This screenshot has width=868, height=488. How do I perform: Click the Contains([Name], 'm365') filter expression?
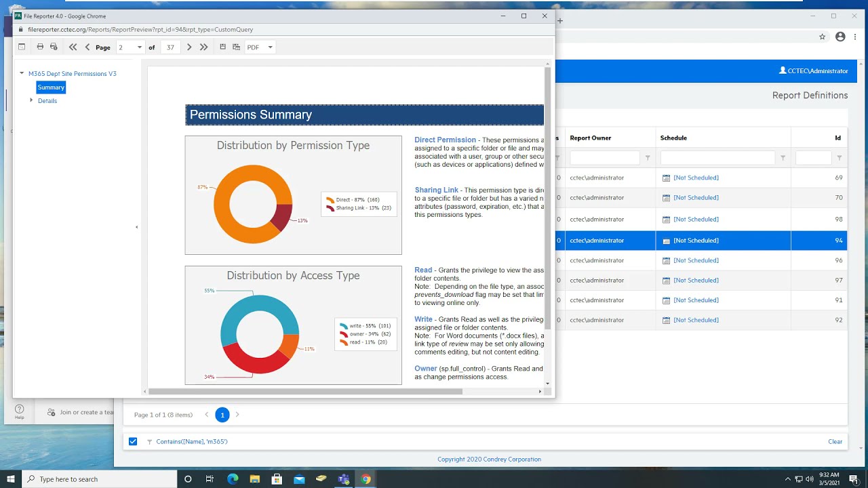192,441
